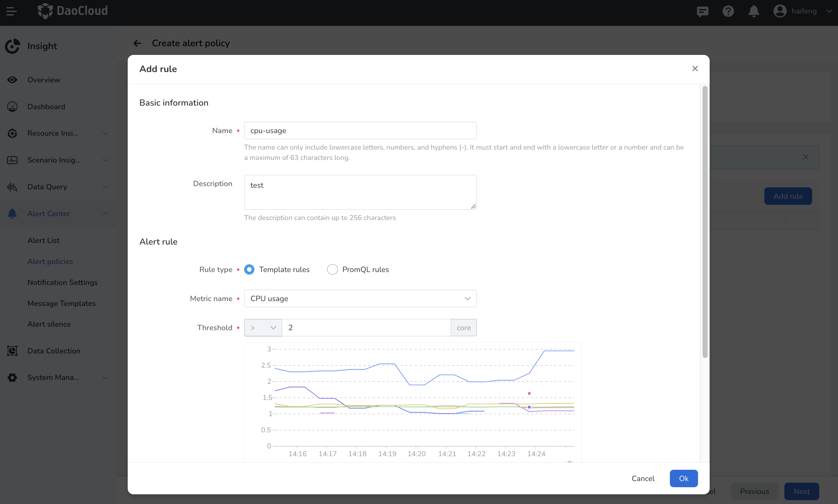
Task: Expand the Data Query menu
Action: coord(105,187)
